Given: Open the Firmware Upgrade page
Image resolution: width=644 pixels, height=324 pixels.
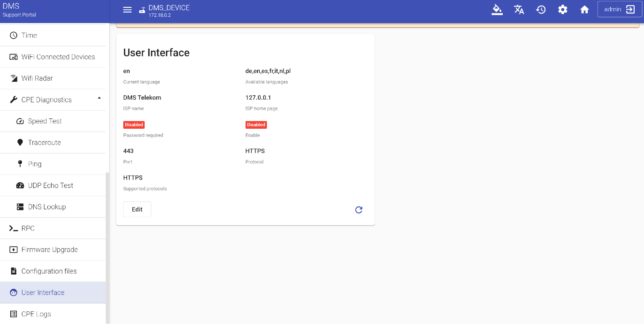Looking at the screenshot, I should (49, 250).
